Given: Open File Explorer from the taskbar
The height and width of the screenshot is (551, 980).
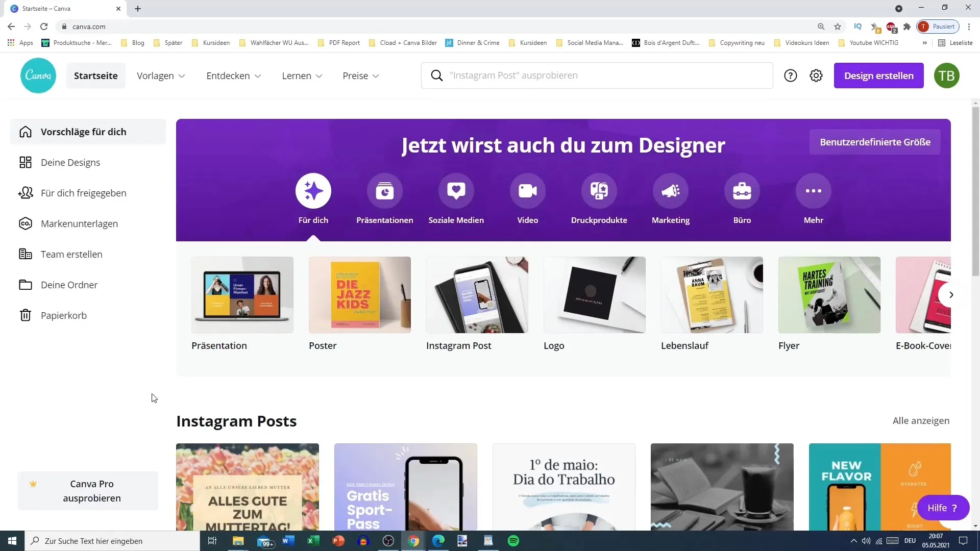Looking at the screenshot, I should (x=238, y=541).
